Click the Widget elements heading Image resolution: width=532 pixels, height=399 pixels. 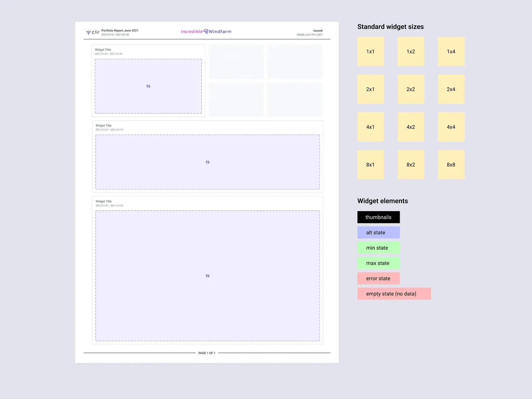click(x=382, y=201)
